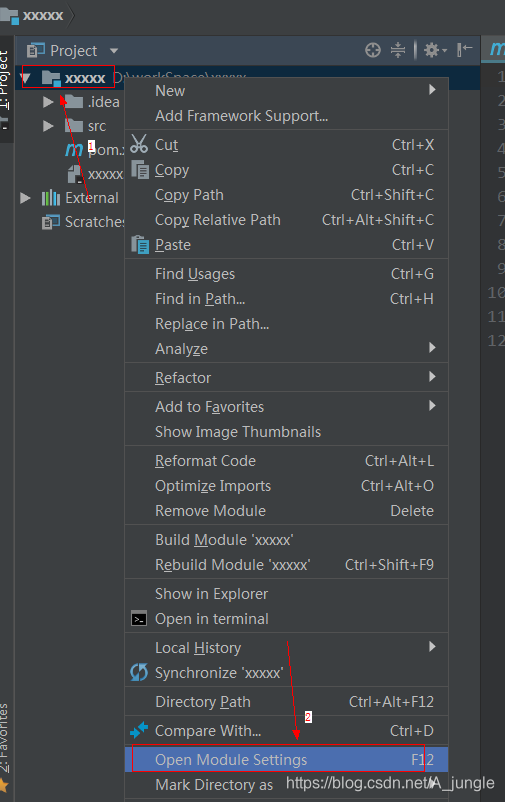Select Copy Path
The height and width of the screenshot is (802, 505).
point(287,194)
